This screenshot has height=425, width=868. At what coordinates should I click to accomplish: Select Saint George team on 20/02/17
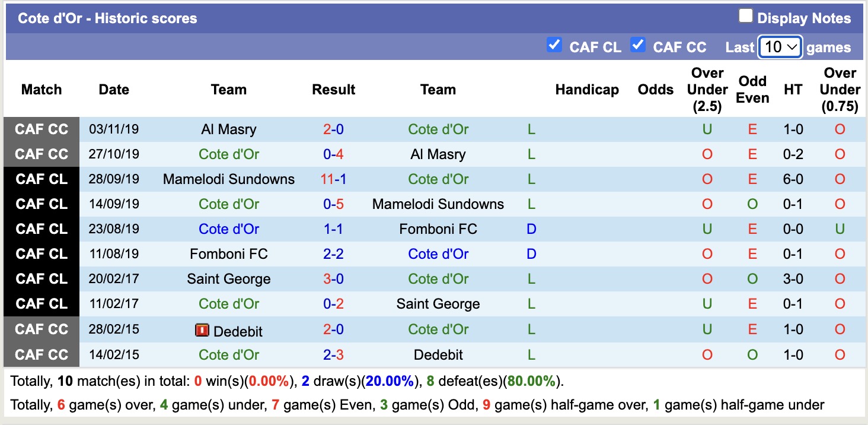pos(228,279)
